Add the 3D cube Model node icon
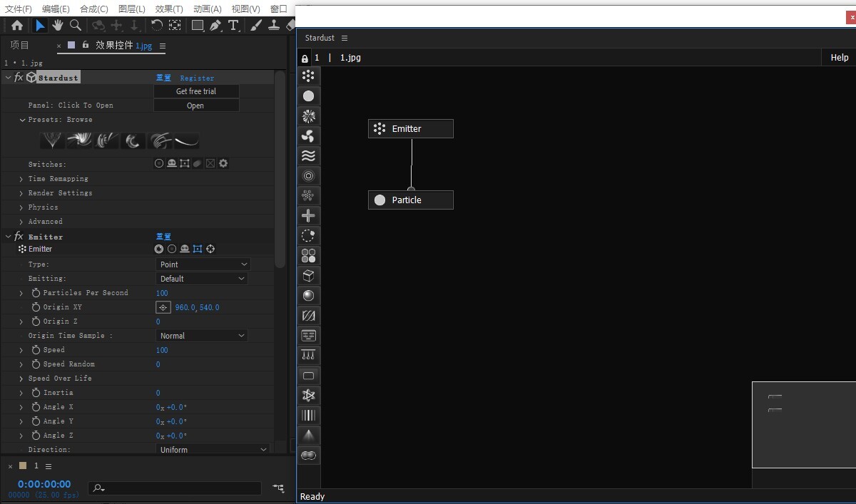Viewport: 856px width, 504px height. 308,275
